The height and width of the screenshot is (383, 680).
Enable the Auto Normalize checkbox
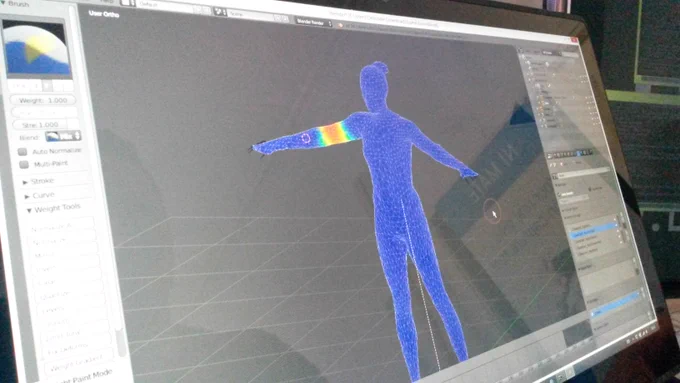click(23, 152)
